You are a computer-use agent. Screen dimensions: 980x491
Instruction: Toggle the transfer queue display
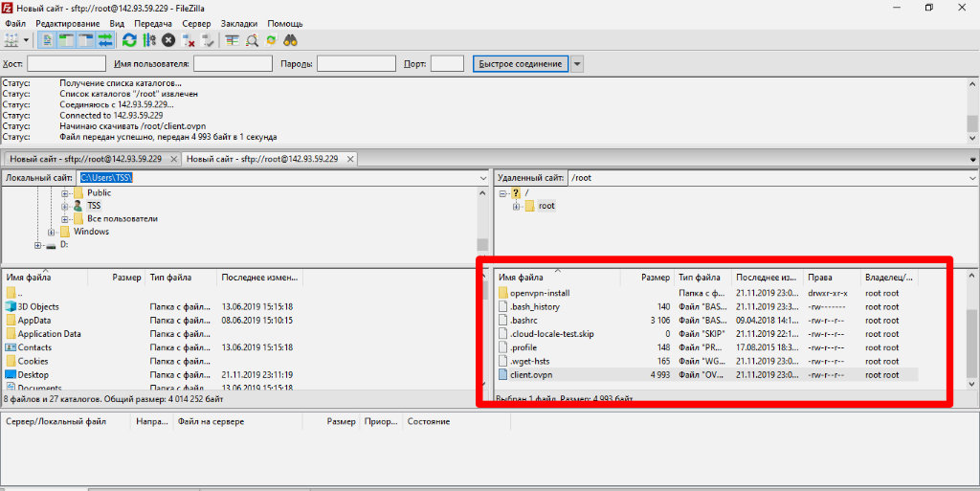(105, 40)
